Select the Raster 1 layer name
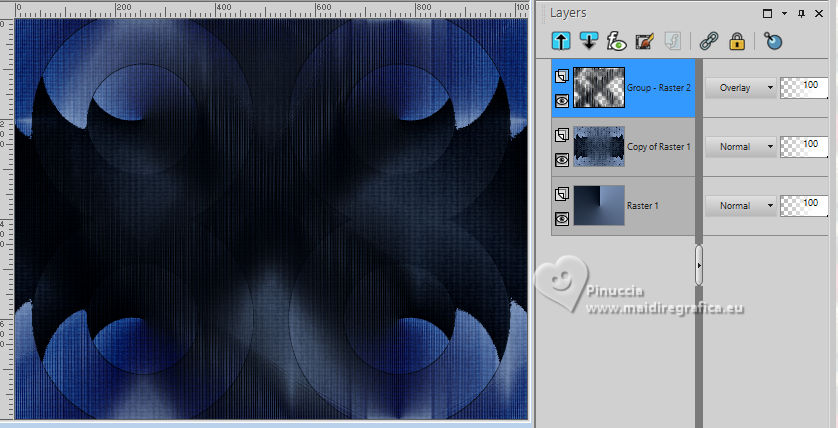 [642, 206]
